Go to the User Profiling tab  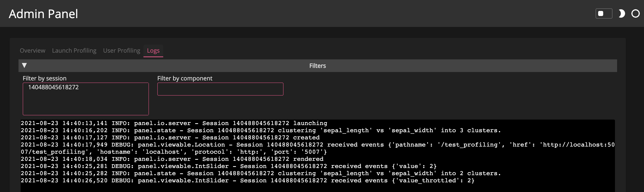[122, 51]
